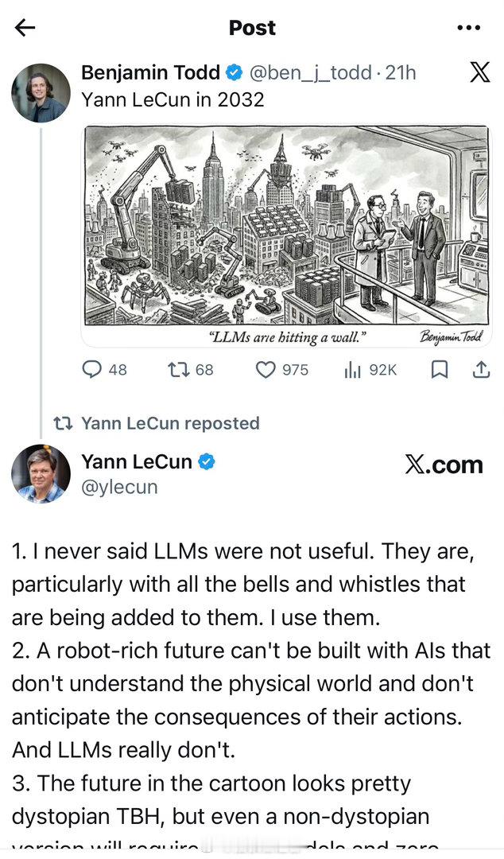Click Yann LeCun's display name

coord(137,461)
